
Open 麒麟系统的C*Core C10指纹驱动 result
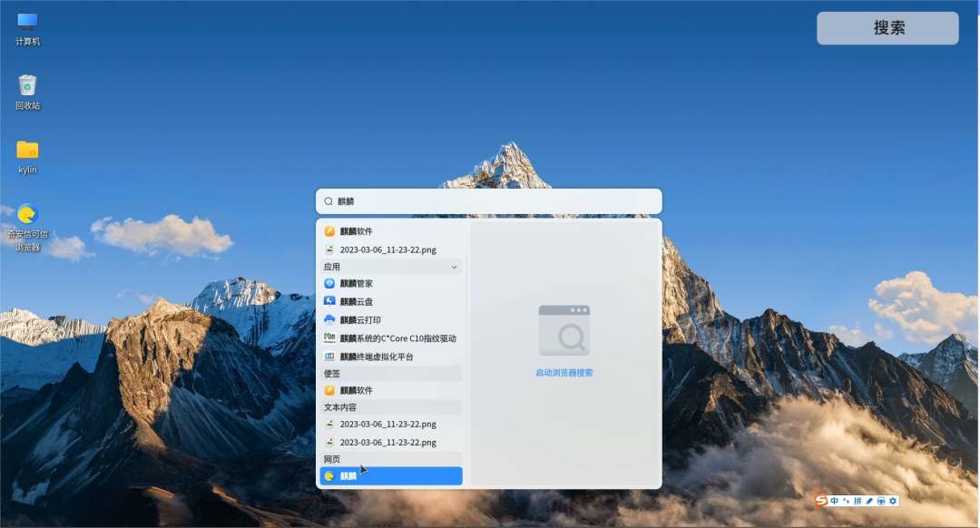(391, 338)
